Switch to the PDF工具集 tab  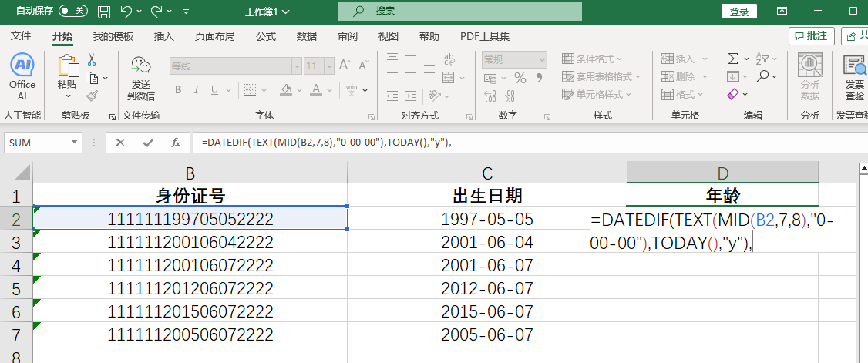click(485, 36)
